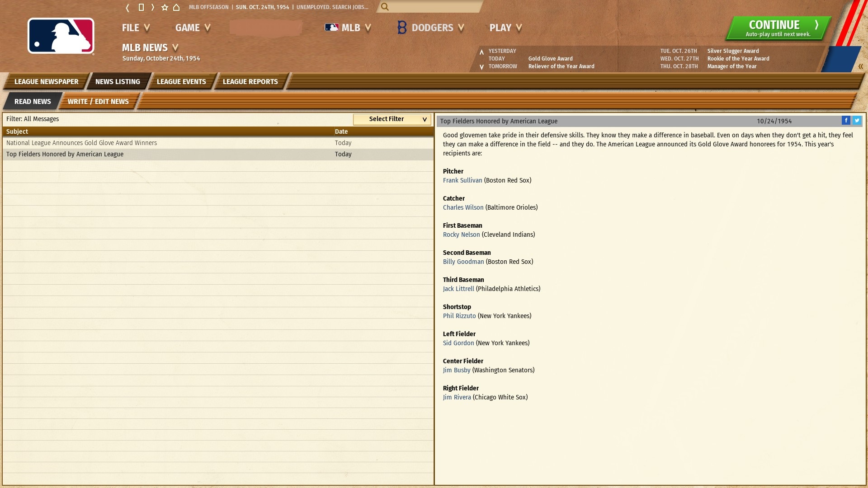Image resolution: width=868 pixels, height=488 pixels.
Task: Click the bookmark star icon
Action: tap(165, 7)
